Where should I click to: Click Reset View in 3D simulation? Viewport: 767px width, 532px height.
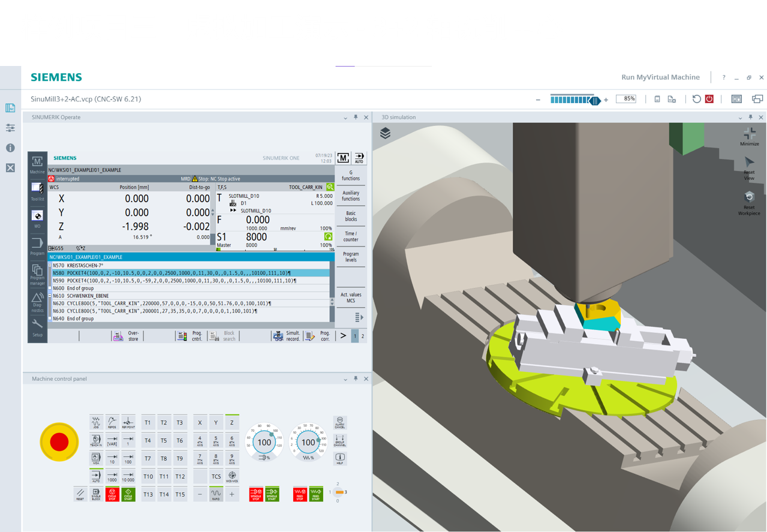pyautogui.click(x=749, y=169)
